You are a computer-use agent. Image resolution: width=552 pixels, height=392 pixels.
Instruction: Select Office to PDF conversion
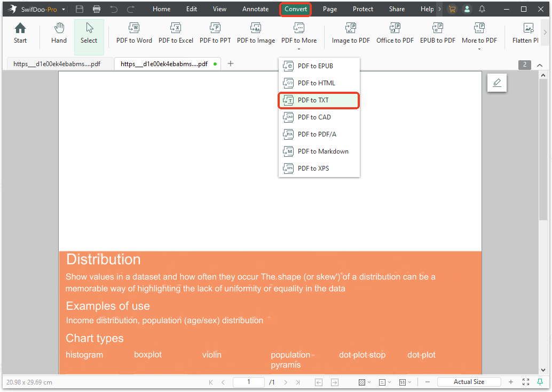click(x=395, y=33)
